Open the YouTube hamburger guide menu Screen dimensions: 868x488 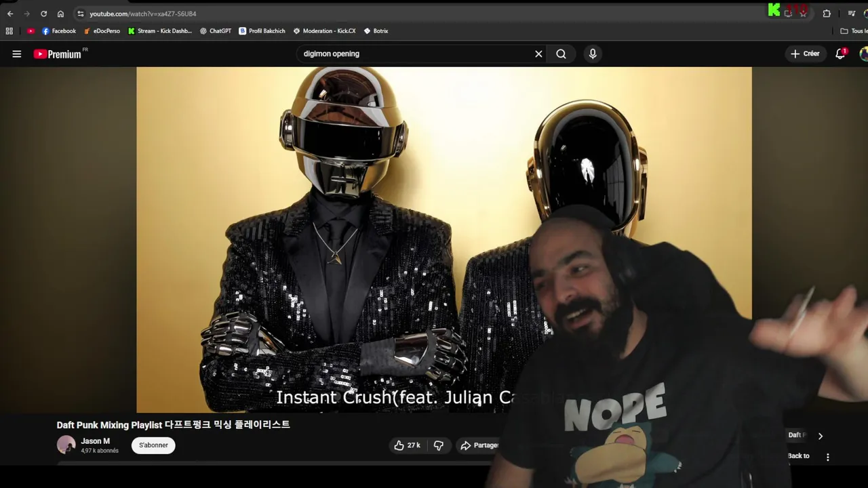[x=17, y=54]
